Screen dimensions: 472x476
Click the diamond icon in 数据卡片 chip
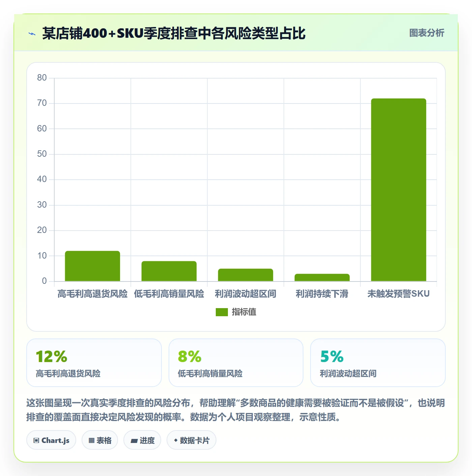tap(176, 440)
